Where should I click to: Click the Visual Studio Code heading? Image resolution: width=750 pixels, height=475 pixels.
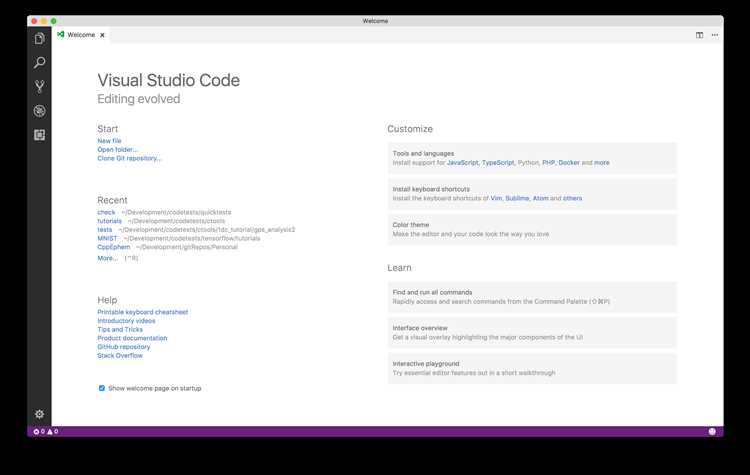click(x=168, y=80)
